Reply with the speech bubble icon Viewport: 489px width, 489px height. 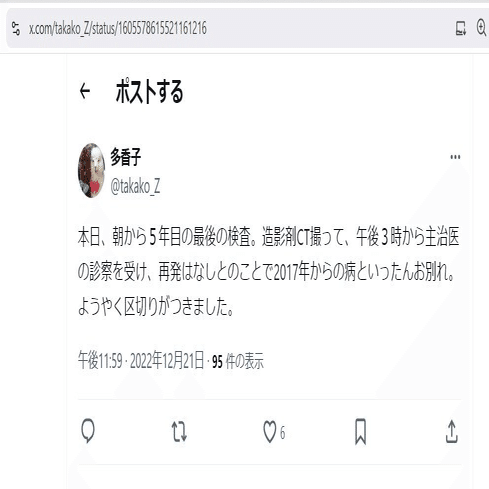click(x=88, y=431)
